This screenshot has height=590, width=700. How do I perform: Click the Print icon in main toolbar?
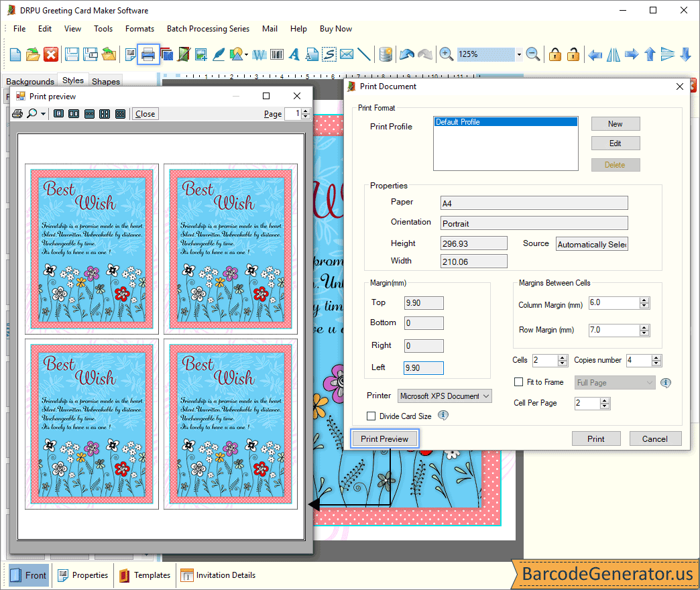[148, 54]
